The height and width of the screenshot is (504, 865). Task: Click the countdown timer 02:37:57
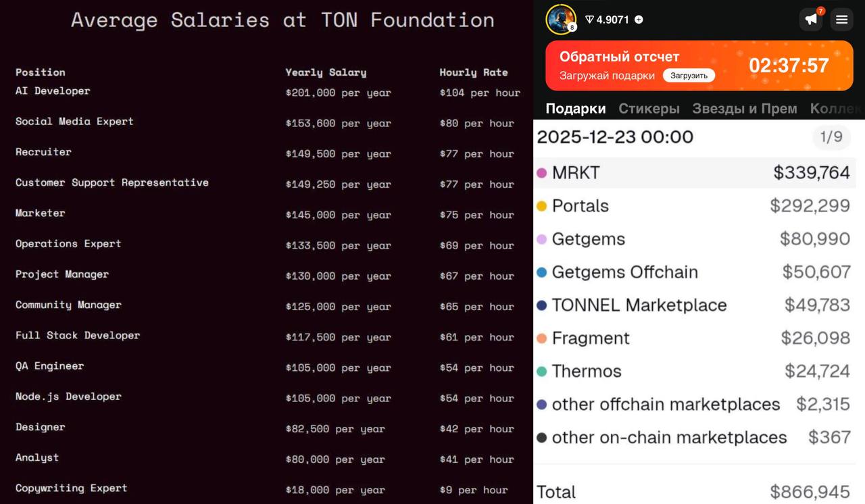789,66
